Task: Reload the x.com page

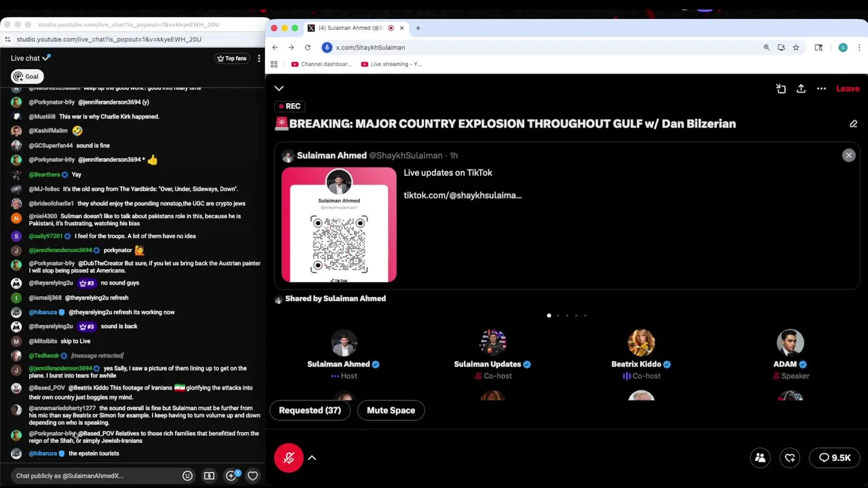Action: [x=307, y=47]
